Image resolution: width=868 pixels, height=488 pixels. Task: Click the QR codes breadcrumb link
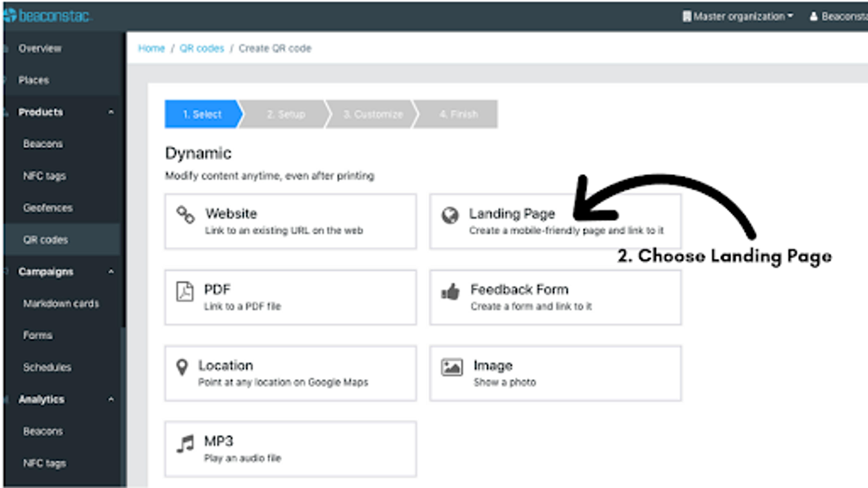201,49
